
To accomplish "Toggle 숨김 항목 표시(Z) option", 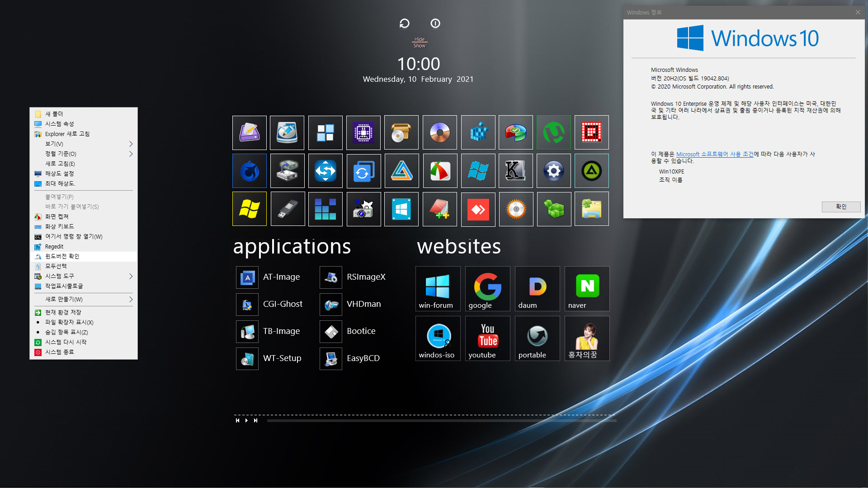I will (84, 332).
